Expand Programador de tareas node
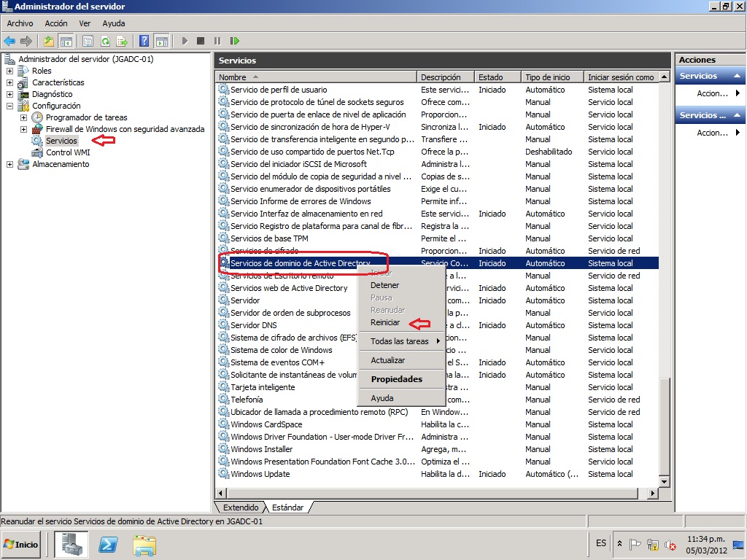Viewport: 747px width, 560px height. 23,117
